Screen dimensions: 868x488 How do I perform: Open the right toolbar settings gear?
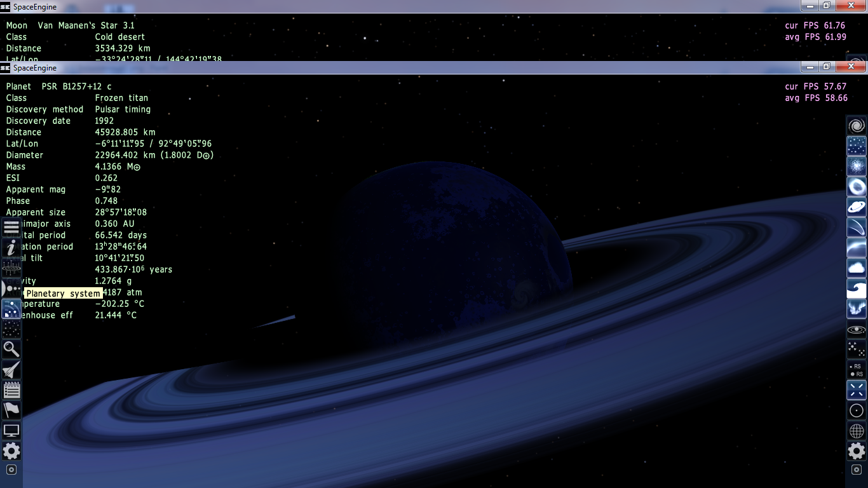tap(857, 451)
